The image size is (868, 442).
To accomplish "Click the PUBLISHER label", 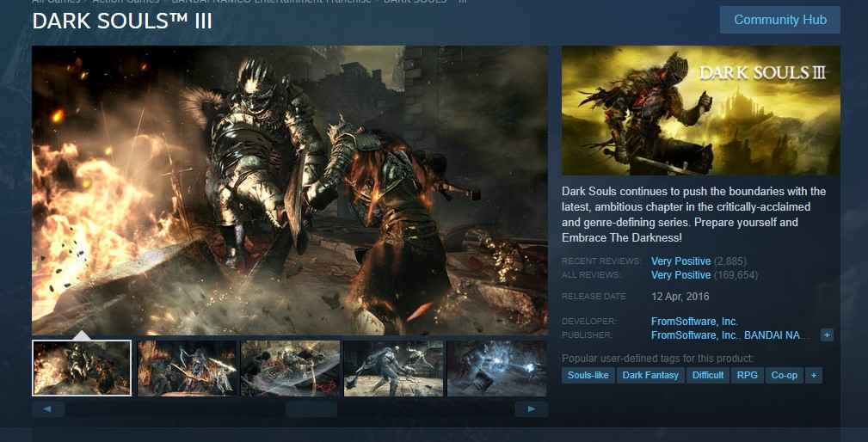I will click(x=587, y=335).
